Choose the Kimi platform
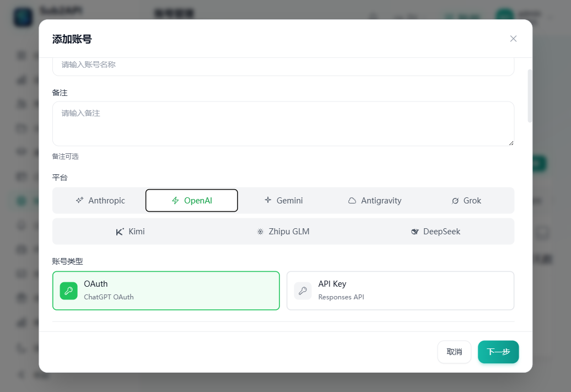 pos(130,232)
